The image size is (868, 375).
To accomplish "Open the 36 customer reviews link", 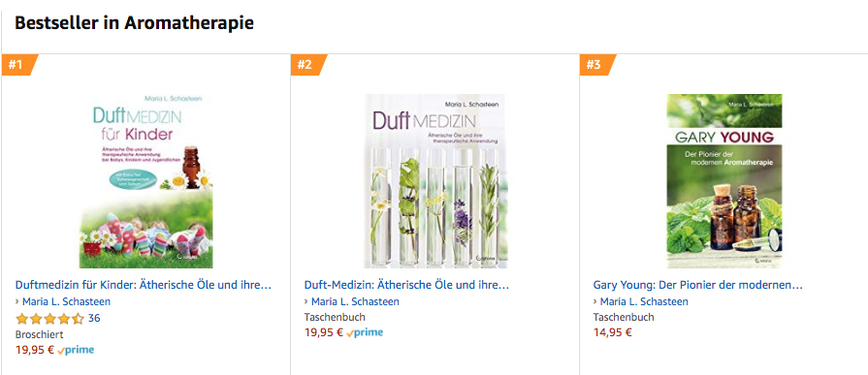I will pos(94,318).
